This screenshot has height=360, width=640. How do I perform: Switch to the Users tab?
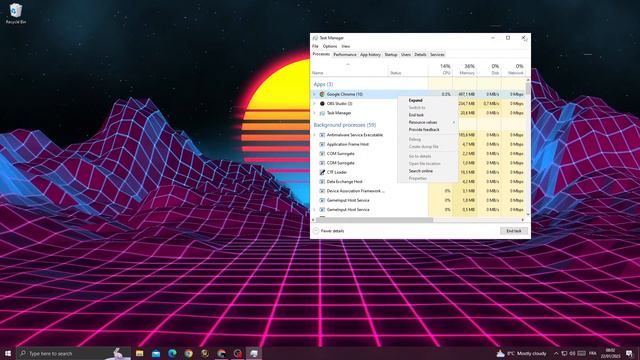(406, 55)
